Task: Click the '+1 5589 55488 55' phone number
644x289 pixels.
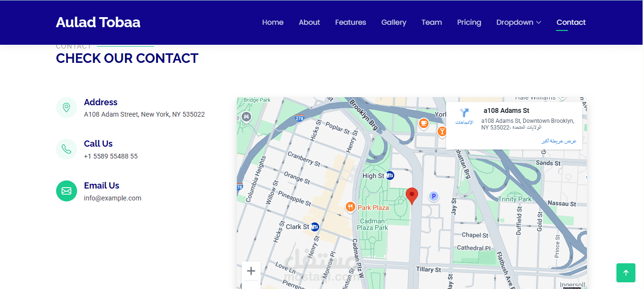Action: click(111, 156)
